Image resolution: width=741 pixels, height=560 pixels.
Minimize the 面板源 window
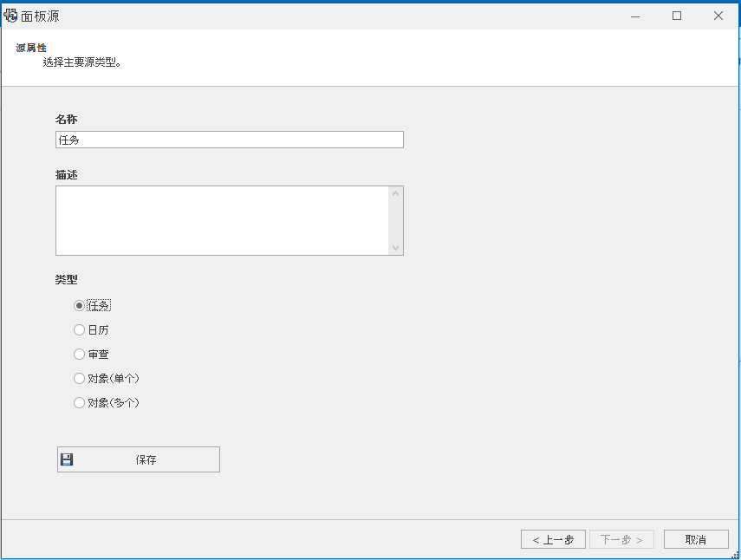[x=635, y=16]
